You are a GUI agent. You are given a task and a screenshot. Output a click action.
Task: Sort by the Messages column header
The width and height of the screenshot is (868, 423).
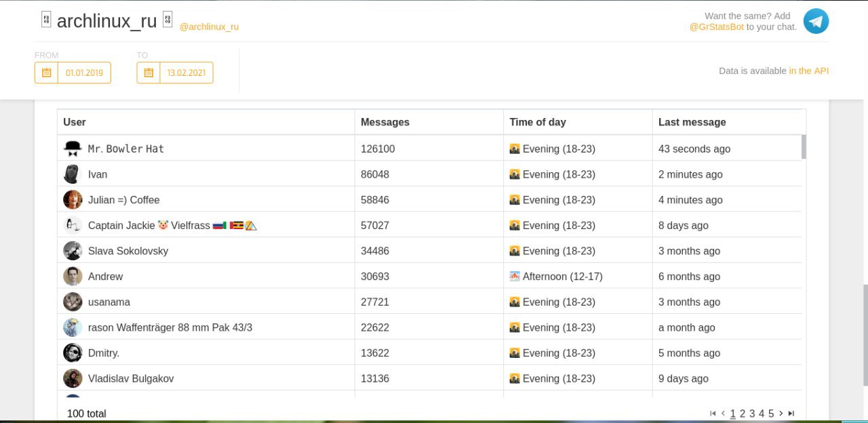point(385,122)
